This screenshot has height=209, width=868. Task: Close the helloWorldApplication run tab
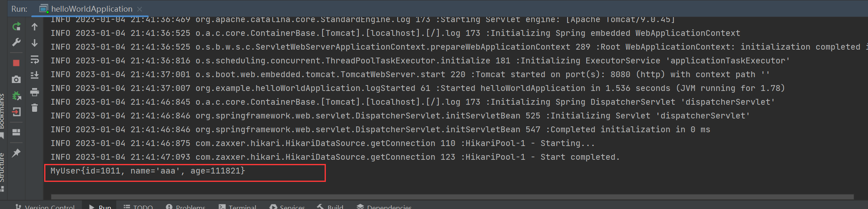point(140,9)
